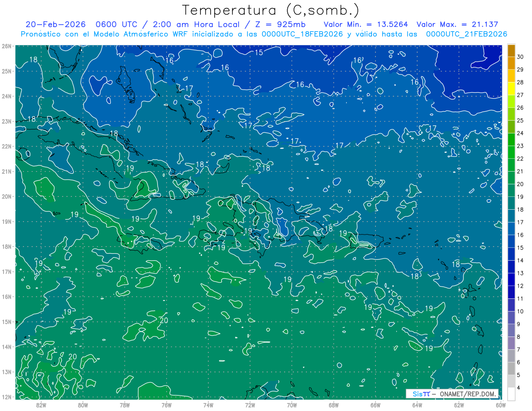Viewport: 532px width, 411px height.
Task: Click the "26N" latitude label
Action: click(6, 46)
